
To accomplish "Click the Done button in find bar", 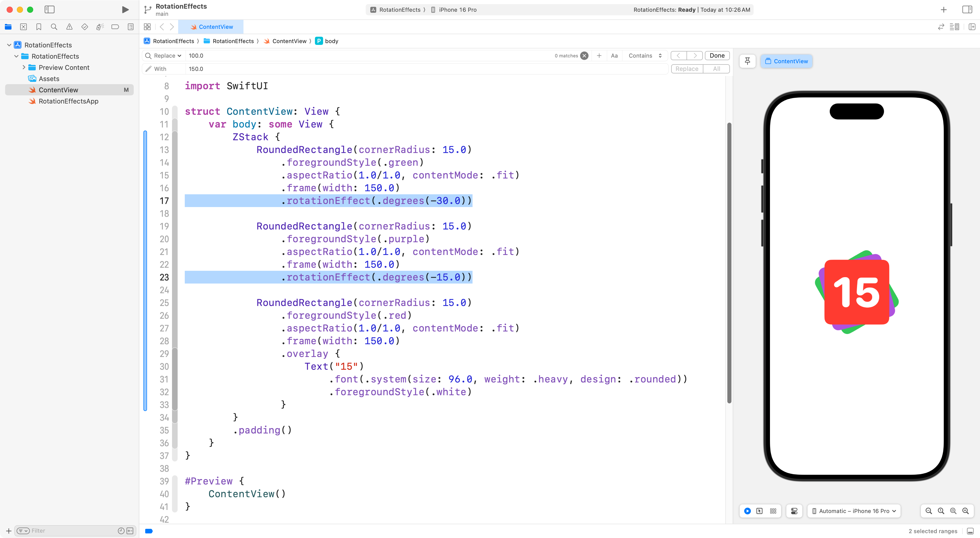I will click(717, 56).
